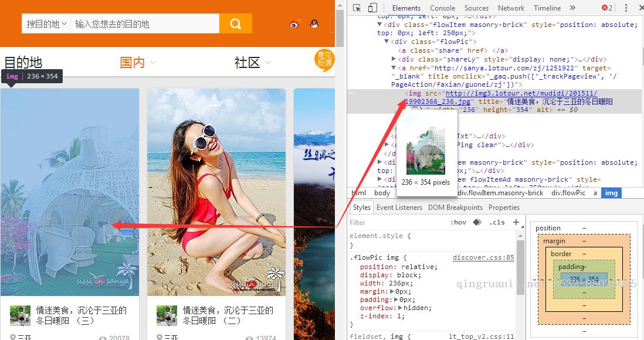This screenshot has height=340, width=644.
Task: Click the user account icon in the header
Action: pos(314,23)
